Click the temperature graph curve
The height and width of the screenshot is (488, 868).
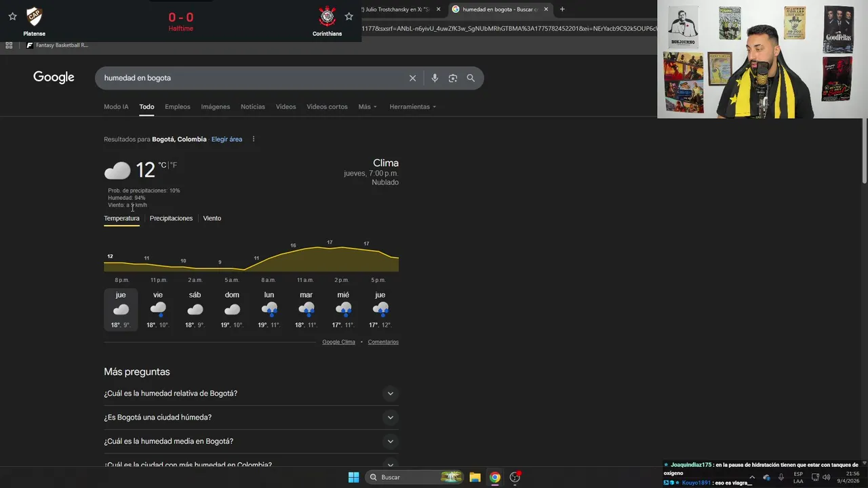(251, 258)
